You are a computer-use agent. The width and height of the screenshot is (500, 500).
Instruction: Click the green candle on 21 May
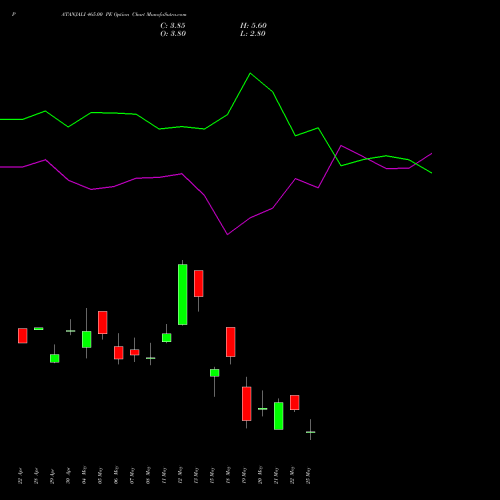pos(279,416)
